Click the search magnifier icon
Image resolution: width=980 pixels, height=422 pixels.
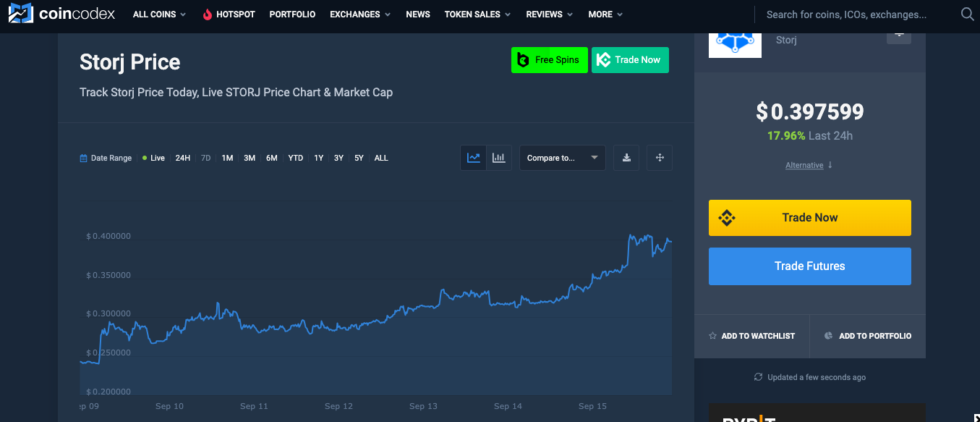click(967, 14)
